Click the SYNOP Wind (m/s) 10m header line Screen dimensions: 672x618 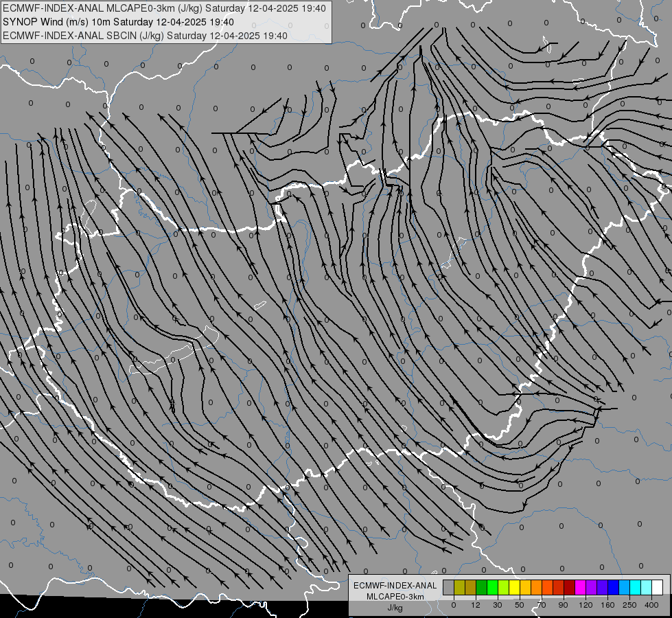tap(118, 22)
